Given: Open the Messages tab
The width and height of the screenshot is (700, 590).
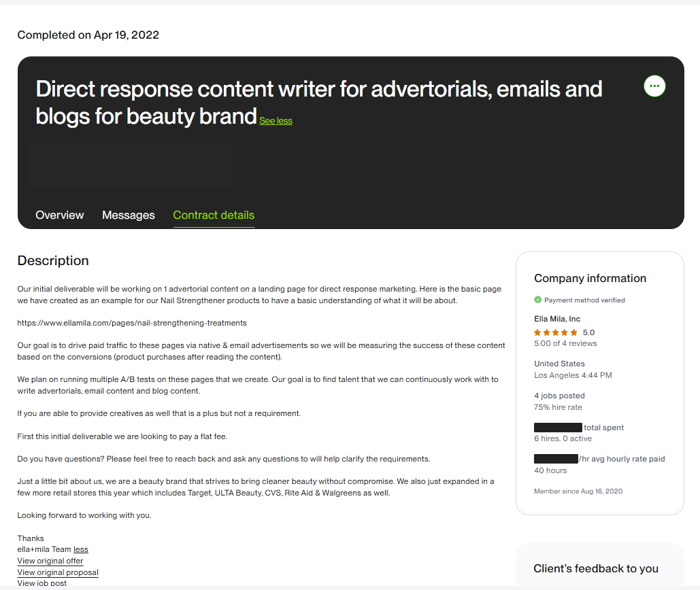Looking at the screenshot, I should click(129, 215).
